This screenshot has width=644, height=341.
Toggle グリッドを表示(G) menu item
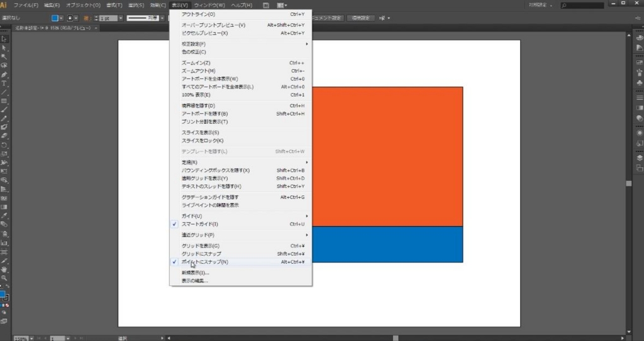[x=241, y=246]
